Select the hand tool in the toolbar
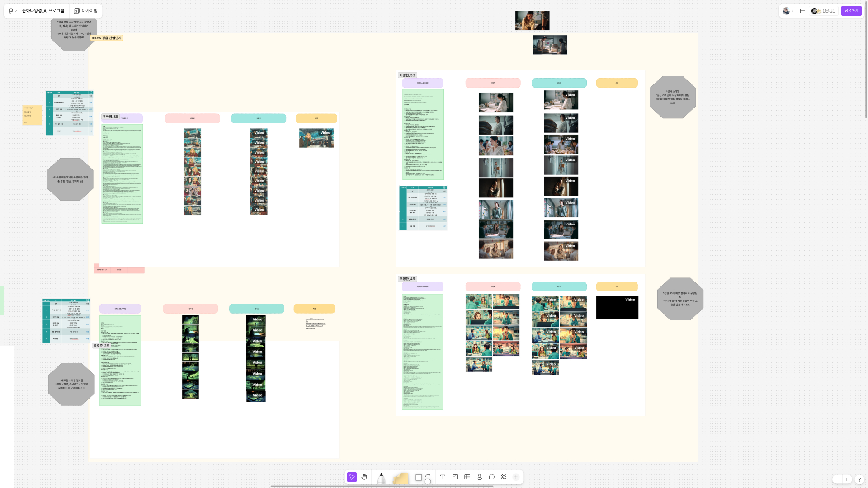868x488 pixels. tap(364, 477)
